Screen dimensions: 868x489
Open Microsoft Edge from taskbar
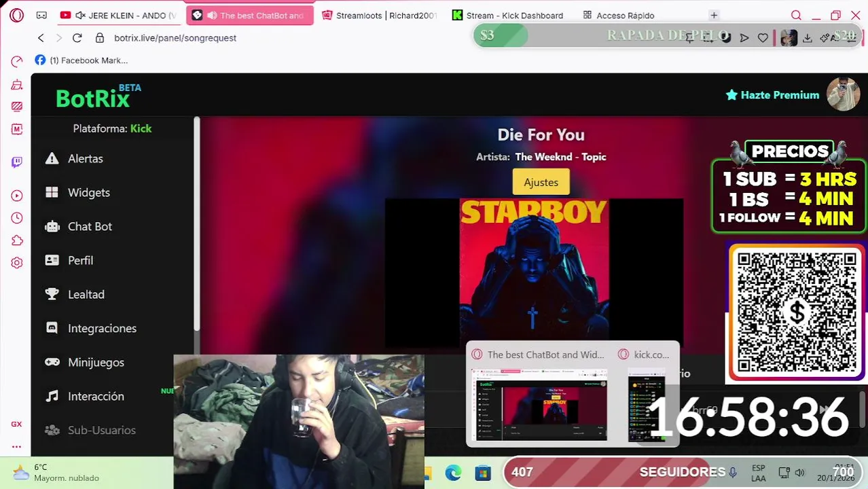453,473
